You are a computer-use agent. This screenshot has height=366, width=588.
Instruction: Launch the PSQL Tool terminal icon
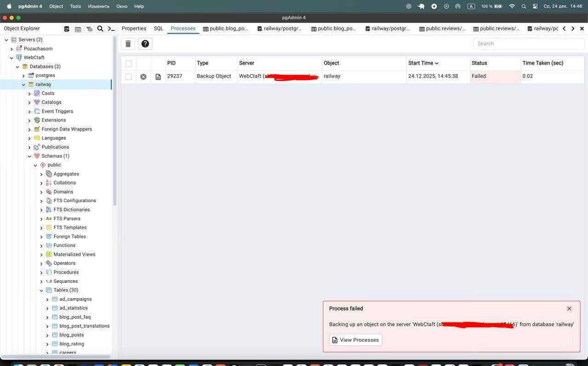[111, 29]
